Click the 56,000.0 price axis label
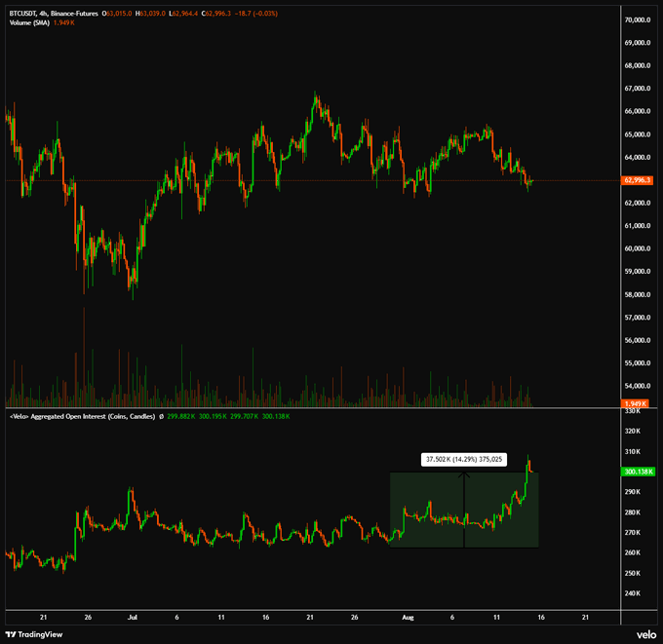 click(638, 340)
